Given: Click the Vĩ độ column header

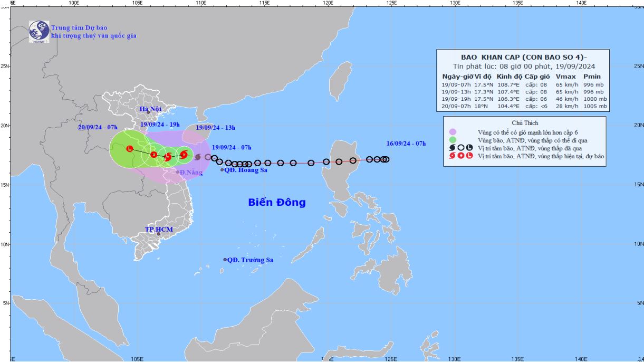Looking at the screenshot, I should (484, 77).
